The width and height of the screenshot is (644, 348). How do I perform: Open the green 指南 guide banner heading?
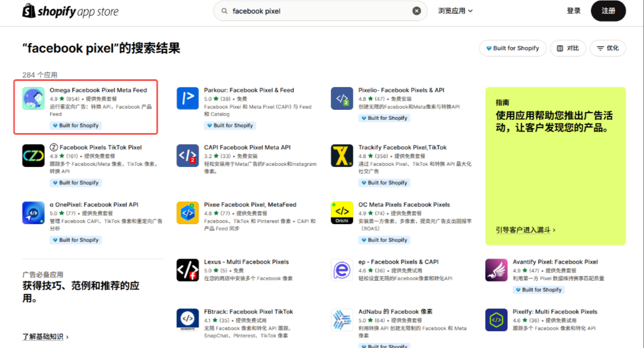tap(554, 122)
